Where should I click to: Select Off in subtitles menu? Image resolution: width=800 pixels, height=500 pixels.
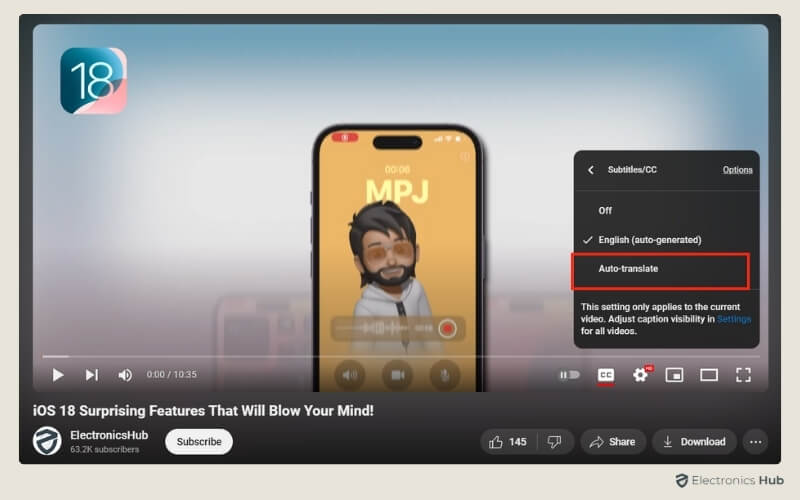tap(666, 211)
